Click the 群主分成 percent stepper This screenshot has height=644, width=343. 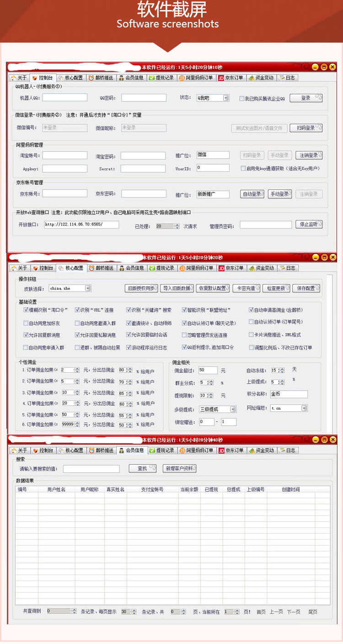pos(211,382)
